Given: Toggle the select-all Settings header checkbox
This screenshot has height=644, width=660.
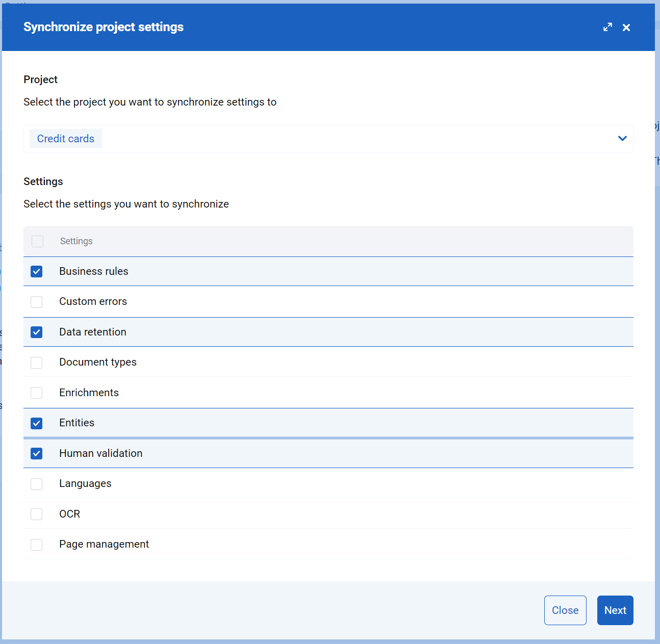Looking at the screenshot, I should 37,241.
